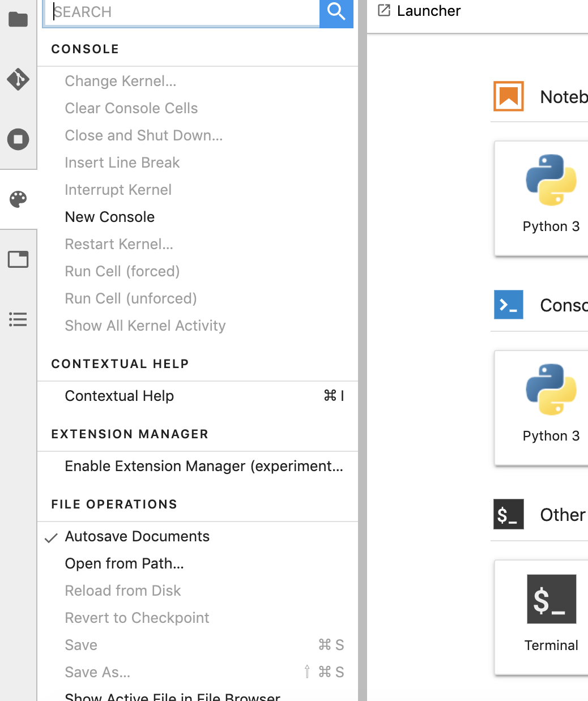Open the Tabs sidebar panel icon
588x701 pixels.
18,259
